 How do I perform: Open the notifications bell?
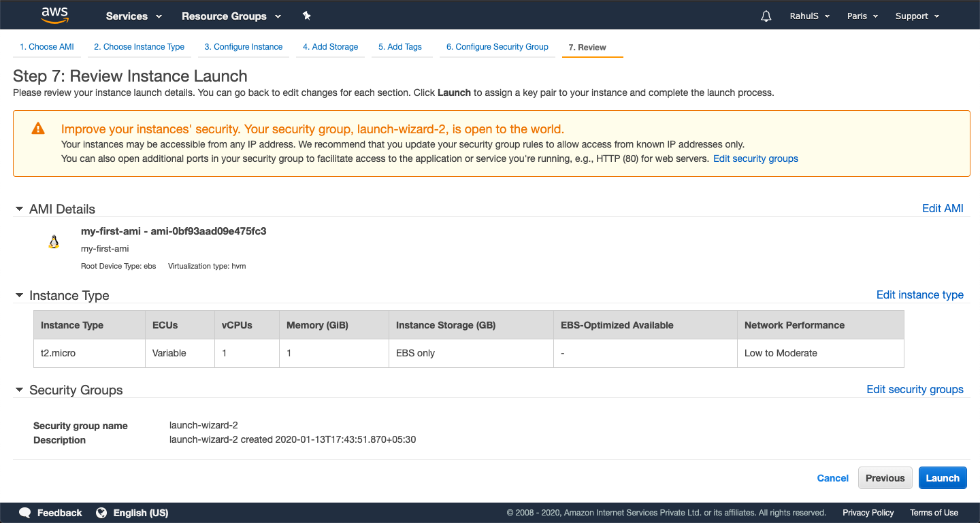click(766, 15)
